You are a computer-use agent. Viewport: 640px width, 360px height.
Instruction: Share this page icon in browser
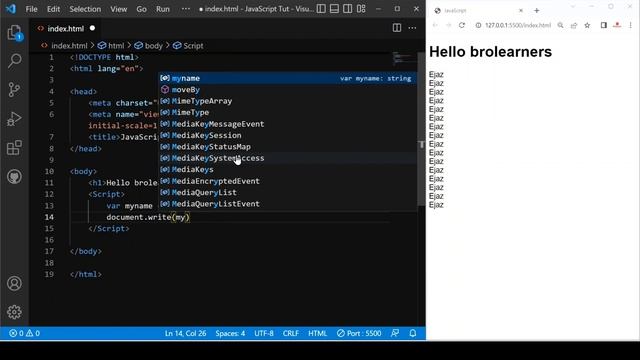point(574,25)
